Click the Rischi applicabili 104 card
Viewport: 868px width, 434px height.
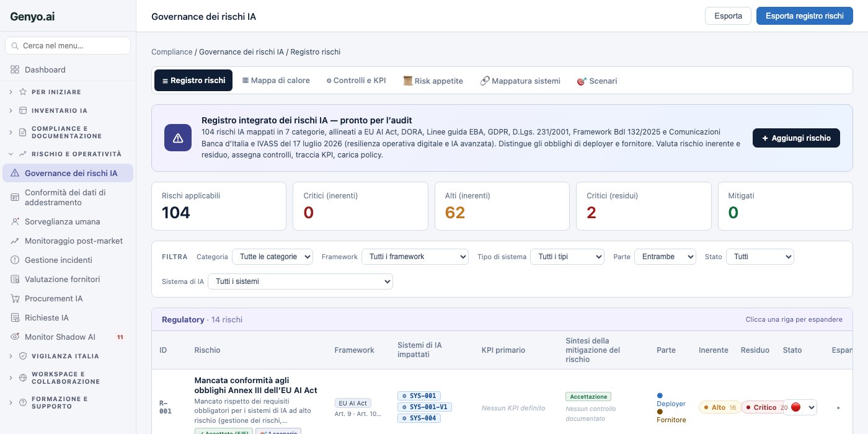coord(219,206)
